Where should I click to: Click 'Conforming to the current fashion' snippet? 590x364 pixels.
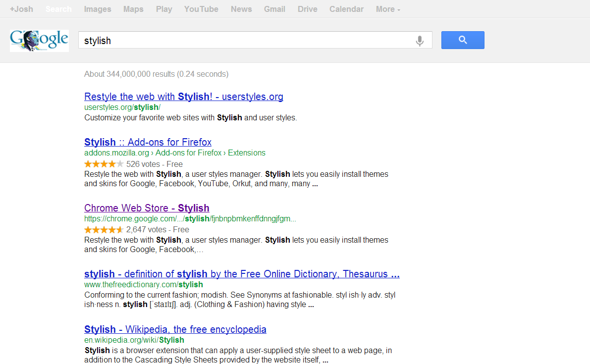[x=240, y=300]
